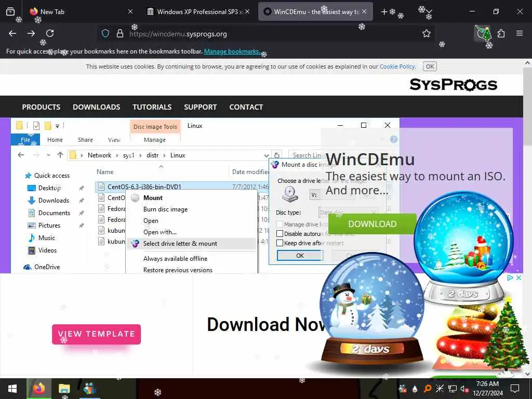
Task: Expand the list all tabs arrow
Action: (x=429, y=11)
